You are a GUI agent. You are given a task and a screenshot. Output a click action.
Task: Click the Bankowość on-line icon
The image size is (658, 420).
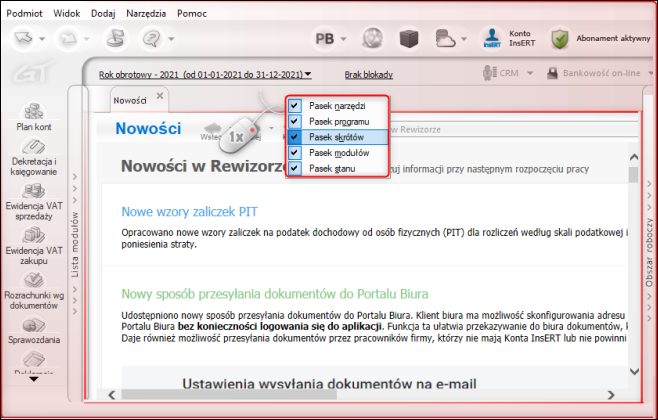tap(552, 73)
